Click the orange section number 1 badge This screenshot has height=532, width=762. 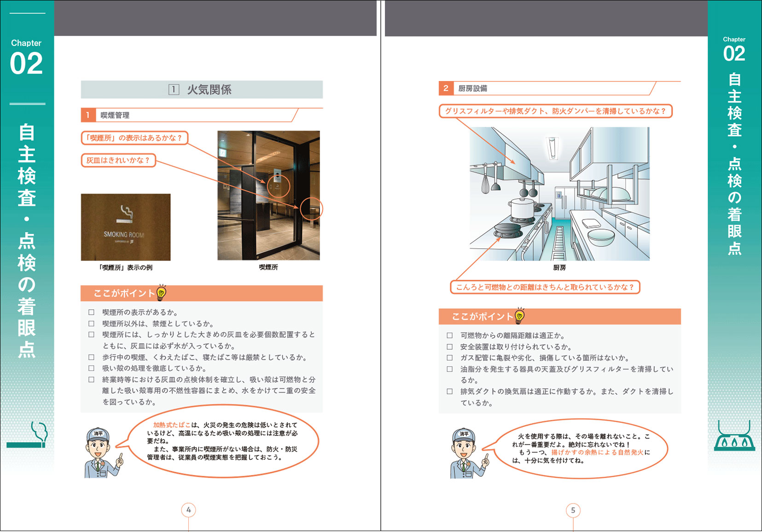click(88, 115)
